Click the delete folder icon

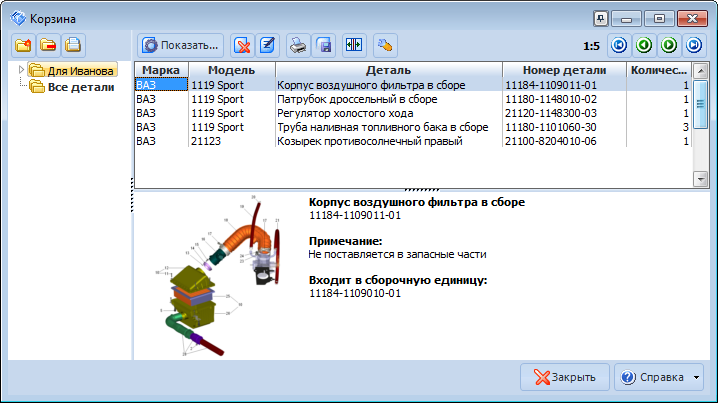48,45
